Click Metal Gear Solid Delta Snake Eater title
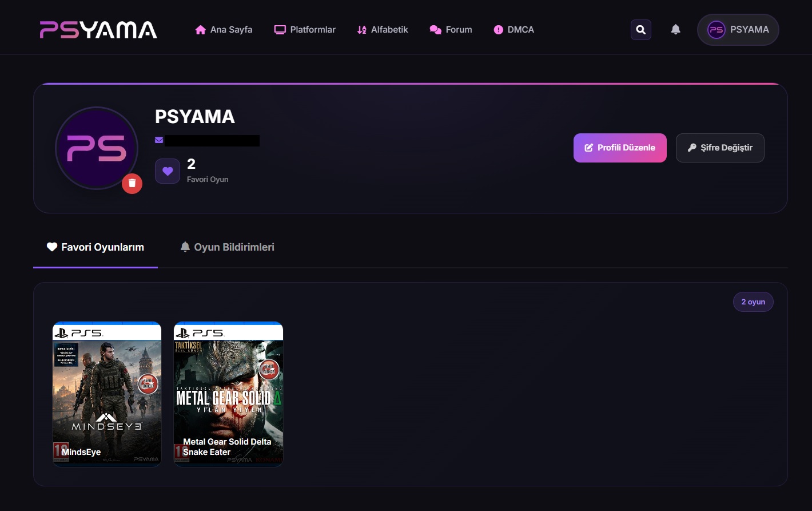The height and width of the screenshot is (511, 812). click(227, 447)
